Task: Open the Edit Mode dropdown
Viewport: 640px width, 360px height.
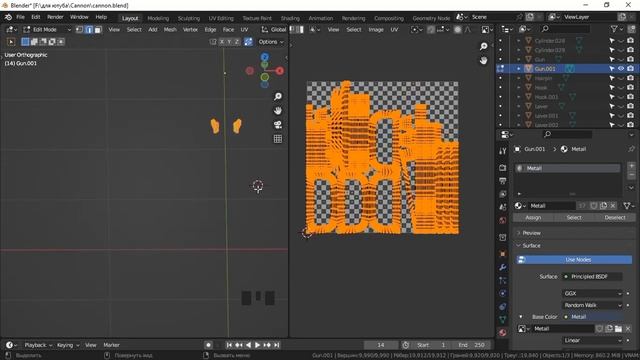Action: [x=47, y=29]
